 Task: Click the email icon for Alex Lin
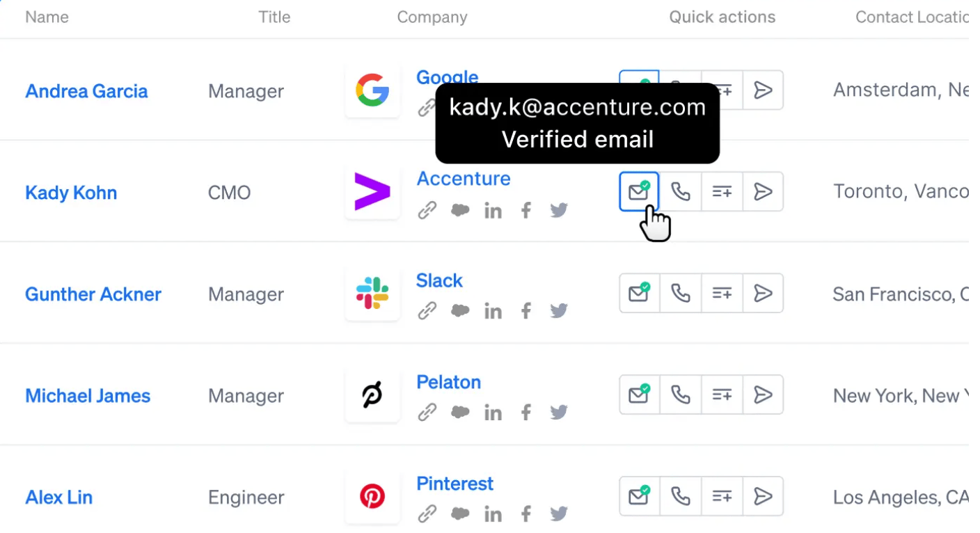(639, 496)
